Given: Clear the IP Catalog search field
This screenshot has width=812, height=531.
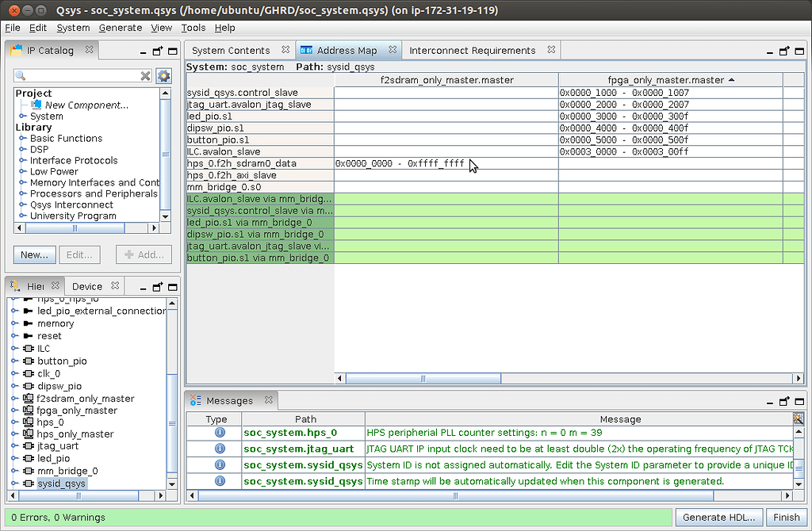Looking at the screenshot, I should click(146, 76).
